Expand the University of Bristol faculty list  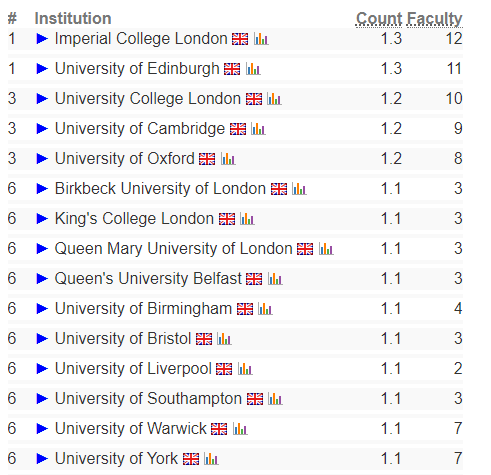pyautogui.click(x=42, y=339)
